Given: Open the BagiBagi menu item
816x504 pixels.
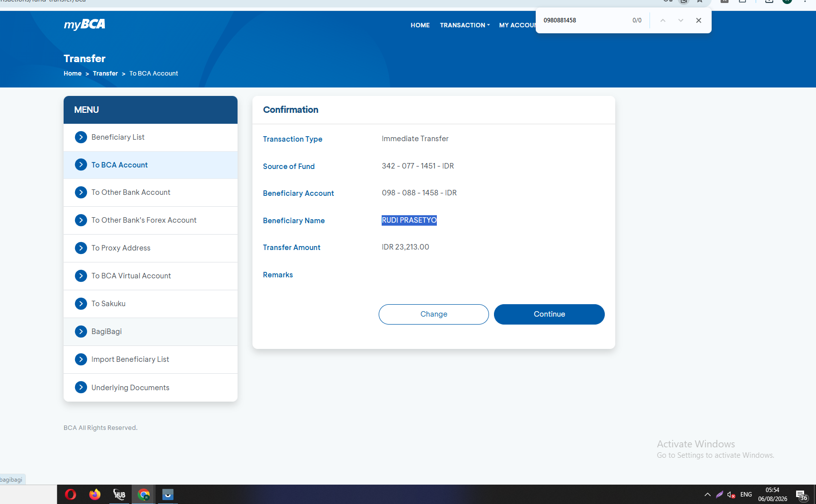Looking at the screenshot, I should 151,332.
